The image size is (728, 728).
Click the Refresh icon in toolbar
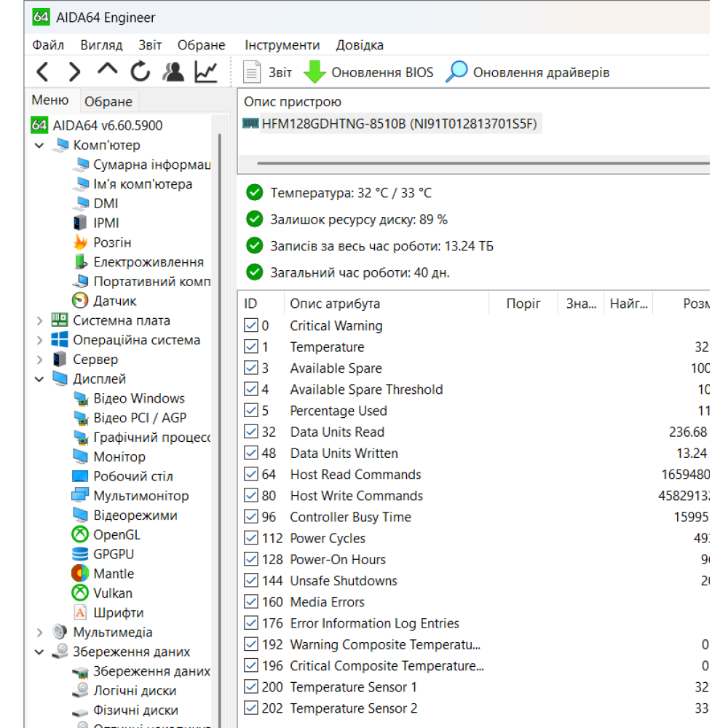pyautogui.click(x=140, y=71)
